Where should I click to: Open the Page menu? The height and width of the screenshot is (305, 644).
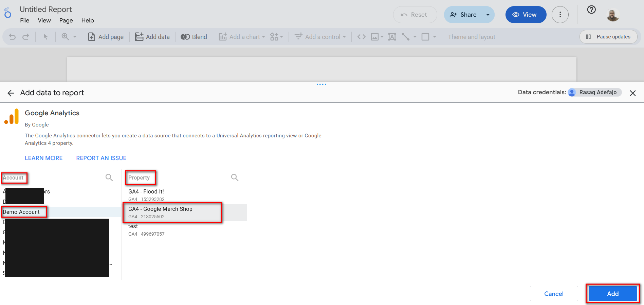(66, 20)
